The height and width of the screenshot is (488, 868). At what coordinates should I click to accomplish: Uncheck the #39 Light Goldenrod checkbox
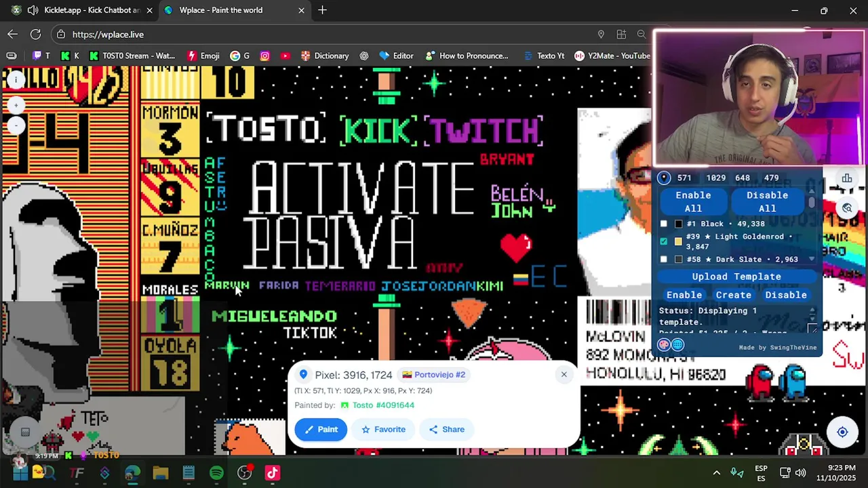pos(663,241)
